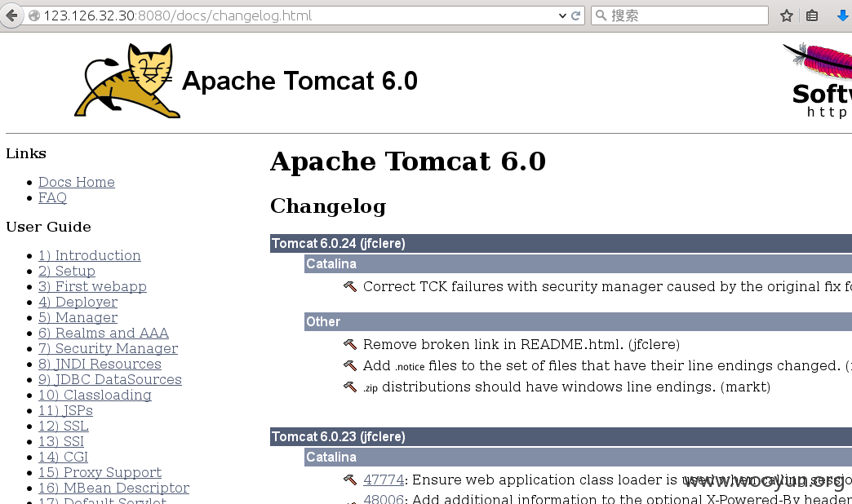Click hammer icon beside Correct TCK failures
This screenshot has height=504, width=852.
[x=350, y=286]
